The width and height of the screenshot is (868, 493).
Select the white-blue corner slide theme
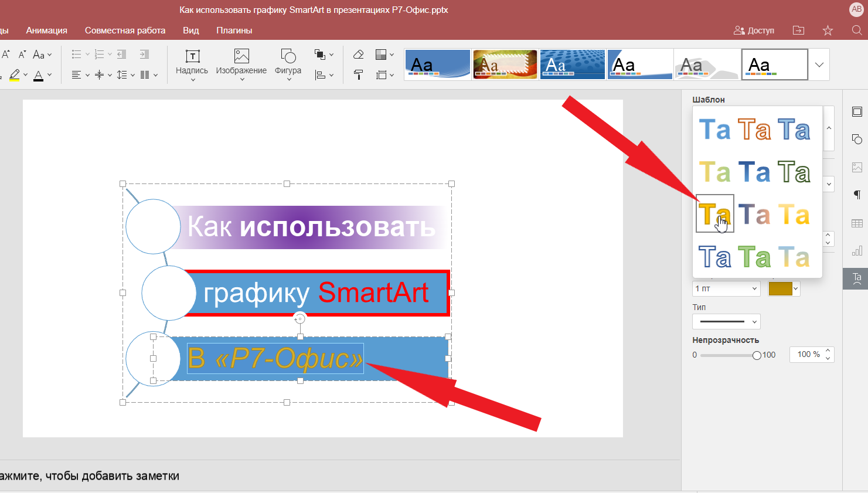pos(640,64)
